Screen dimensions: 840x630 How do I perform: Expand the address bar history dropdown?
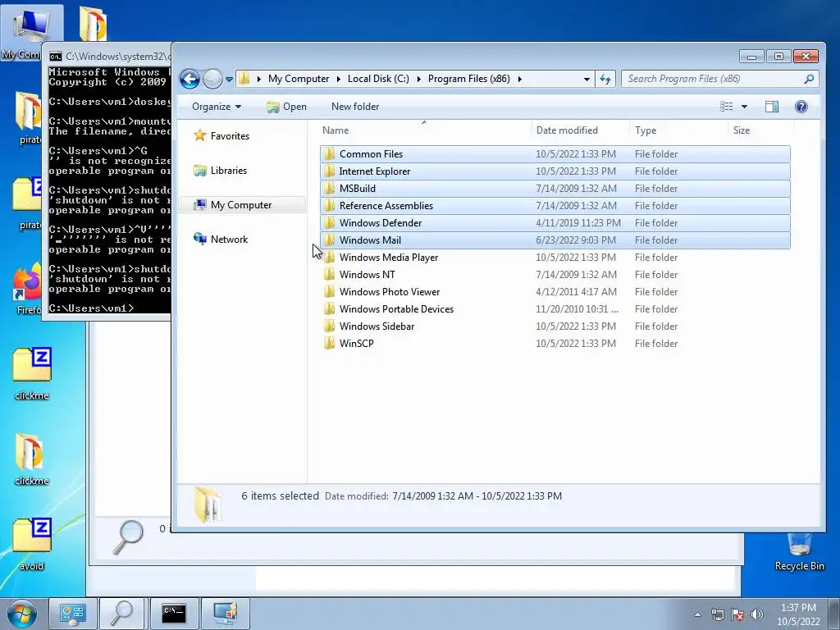[587, 80]
